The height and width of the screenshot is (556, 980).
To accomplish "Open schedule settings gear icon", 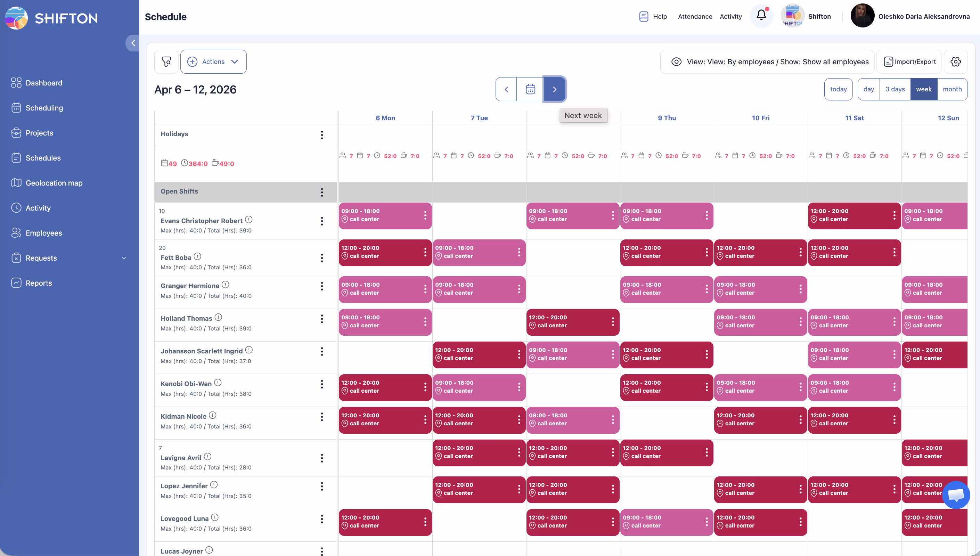I will tap(955, 62).
